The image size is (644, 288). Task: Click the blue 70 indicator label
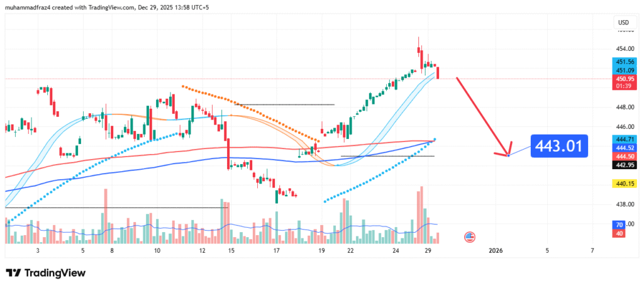click(619, 224)
